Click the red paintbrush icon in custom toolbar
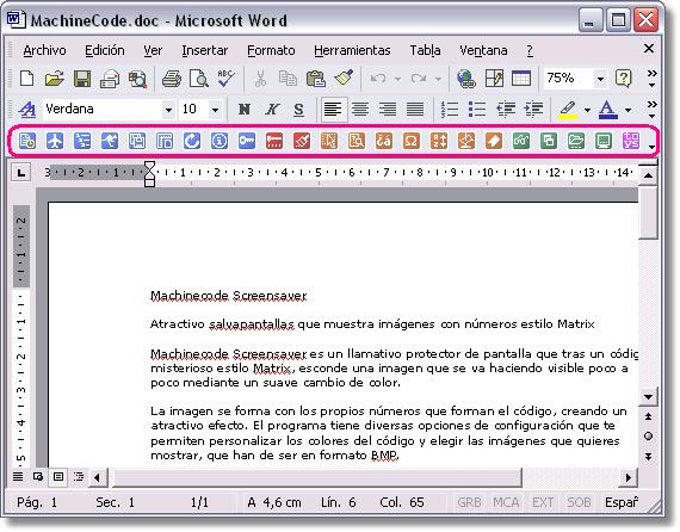The height and width of the screenshot is (532, 680). tap(302, 141)
